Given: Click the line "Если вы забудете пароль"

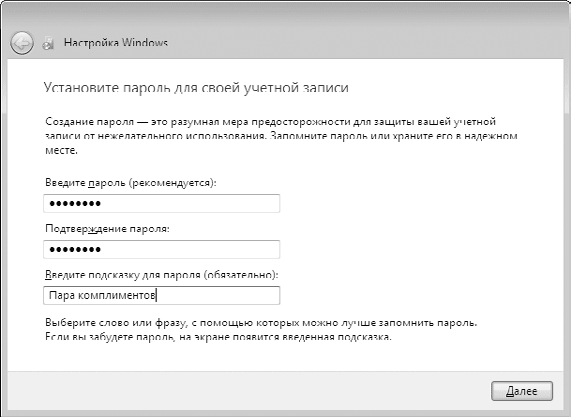Looking at the screenshot, I should 218,337.
